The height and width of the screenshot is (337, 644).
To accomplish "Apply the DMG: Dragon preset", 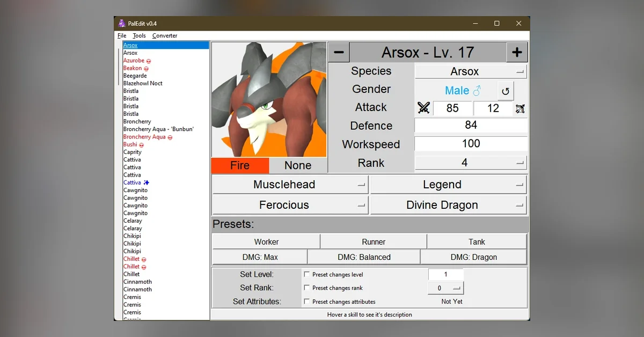I will (474, 257).
